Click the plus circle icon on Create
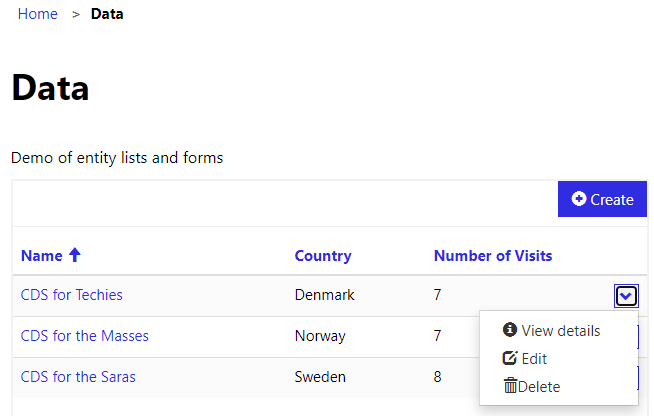 click(579, 199)
